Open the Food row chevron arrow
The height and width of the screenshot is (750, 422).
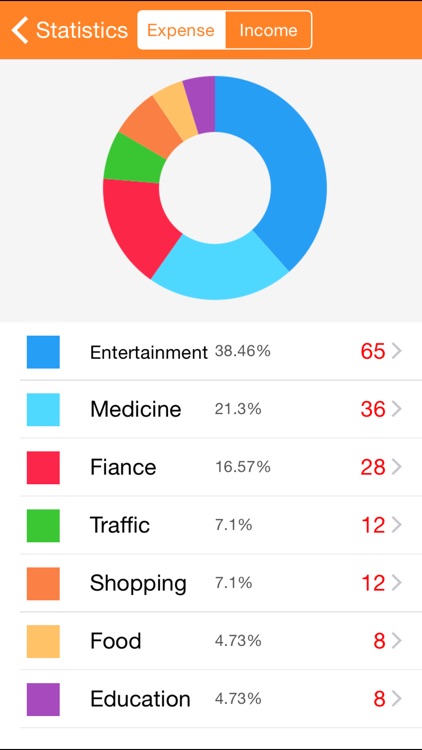pos(397,641)
